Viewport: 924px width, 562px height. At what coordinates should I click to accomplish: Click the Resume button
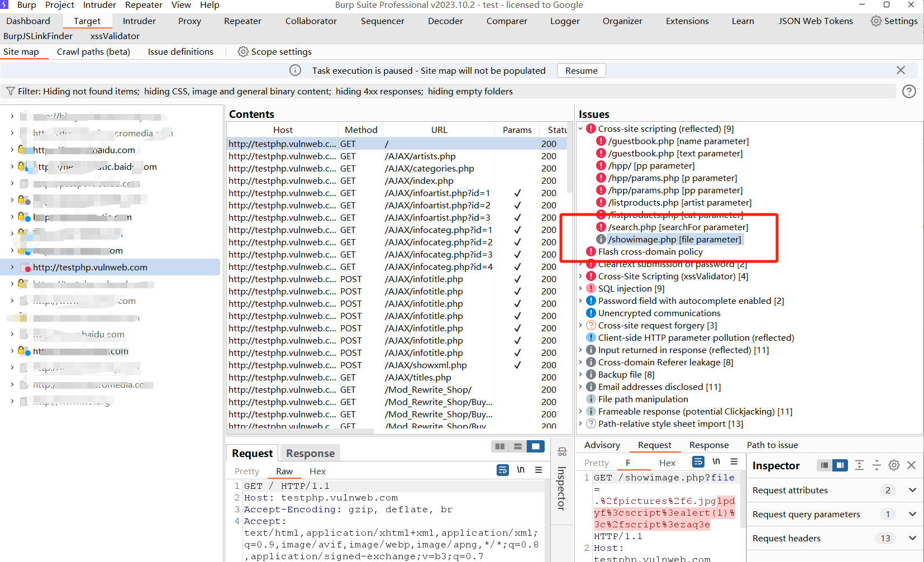tap(581, 71)
